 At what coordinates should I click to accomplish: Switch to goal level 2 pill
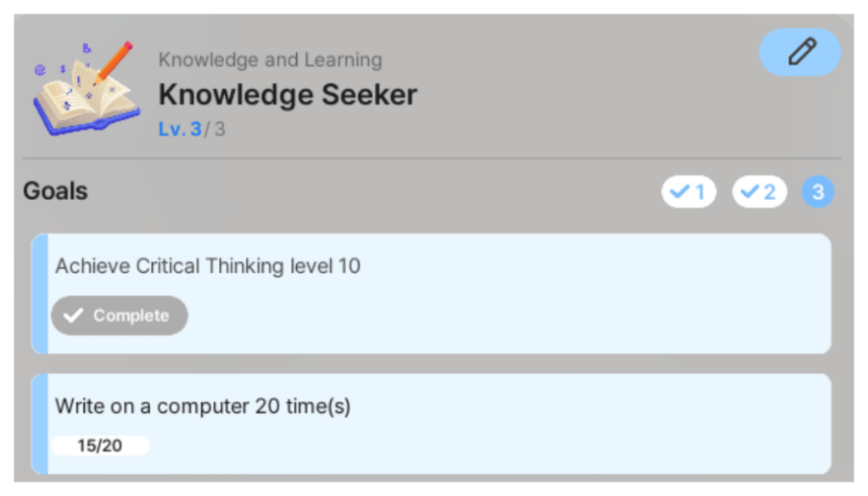(759, 192)
